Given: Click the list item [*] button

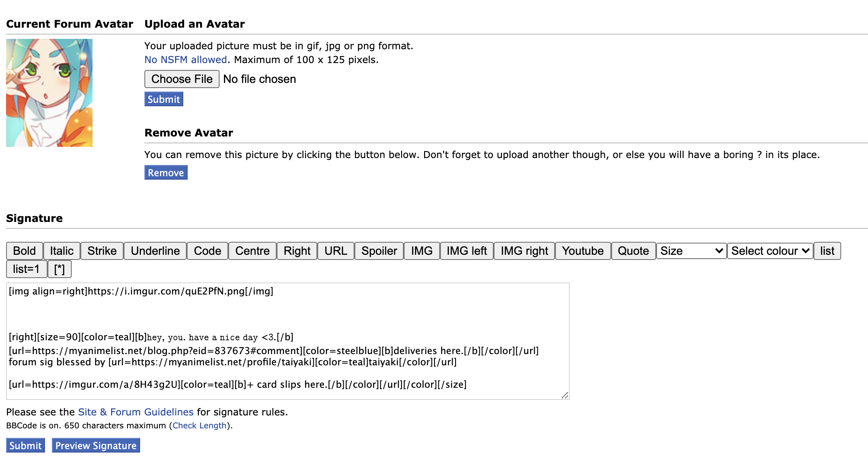Looking at the screenshot, I should (x=60, y=269).
